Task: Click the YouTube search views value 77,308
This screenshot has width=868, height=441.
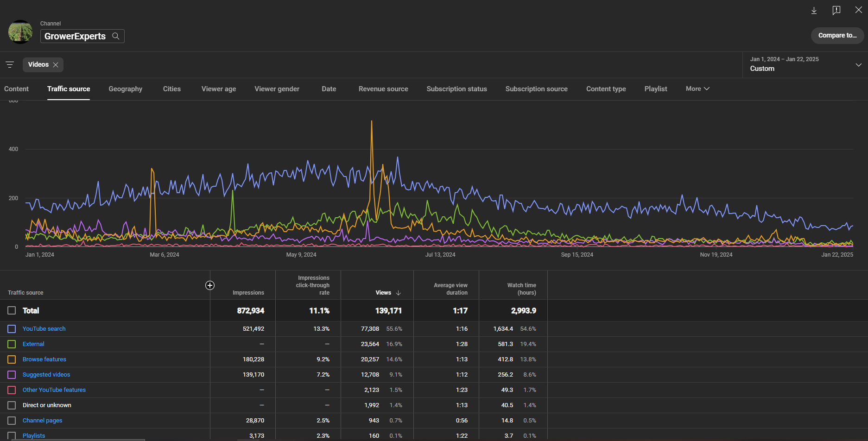Action: tap(370, 329)
